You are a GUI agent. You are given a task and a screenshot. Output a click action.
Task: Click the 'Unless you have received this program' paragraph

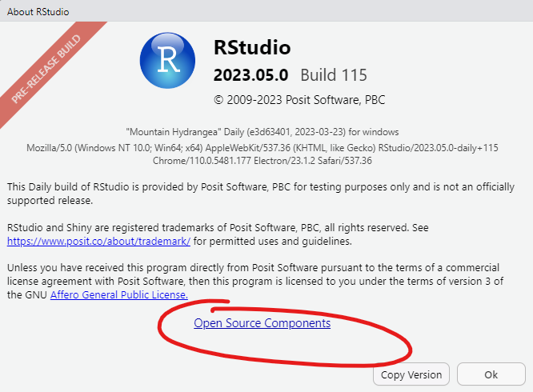pyautogui.click(x=255, y=282)
